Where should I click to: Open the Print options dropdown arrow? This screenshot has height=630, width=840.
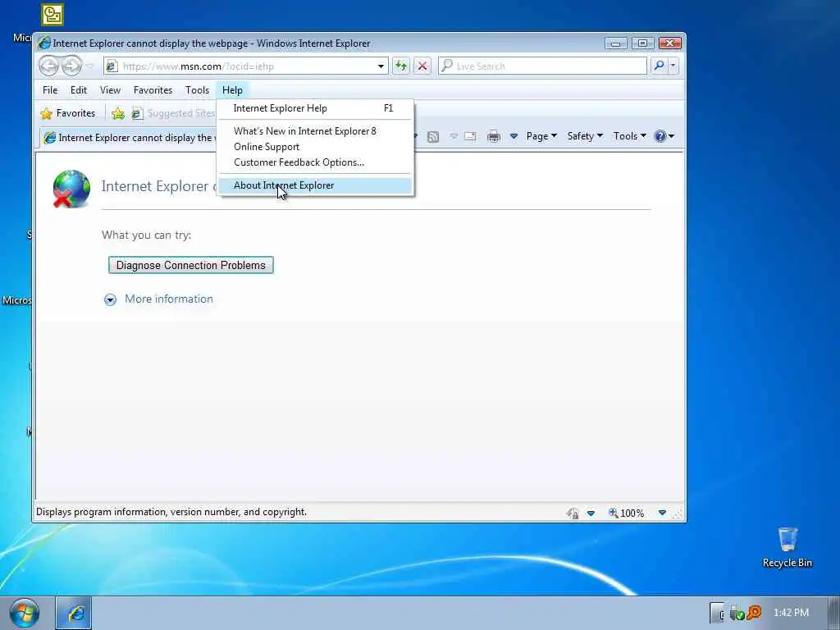pos(514,137)
